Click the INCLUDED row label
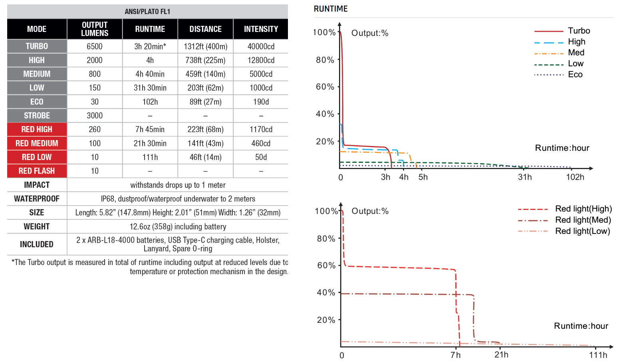Image resolution: width=625 pixels, height=364 pixels. click(37, 244)
